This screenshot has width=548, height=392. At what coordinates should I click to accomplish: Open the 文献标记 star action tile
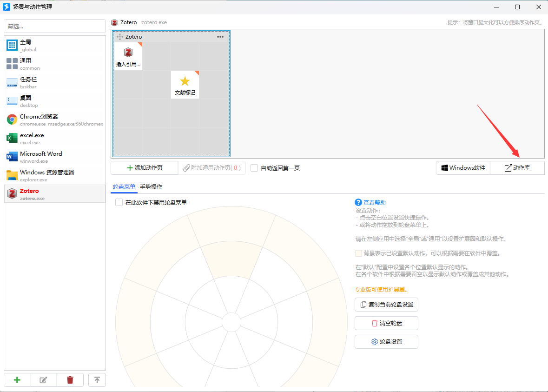point(185,85)
